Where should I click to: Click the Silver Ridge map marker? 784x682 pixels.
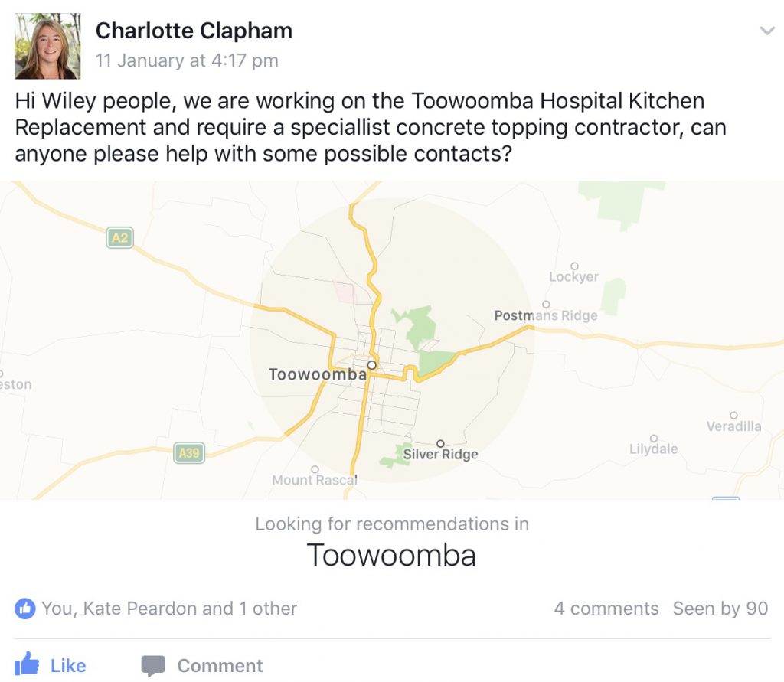coord(440,443)
